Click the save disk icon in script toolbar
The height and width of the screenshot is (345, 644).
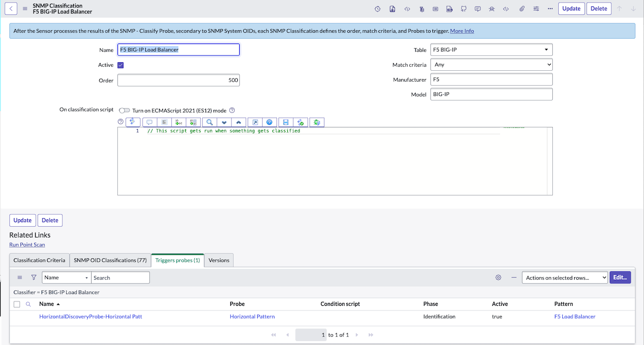point(286,122)
